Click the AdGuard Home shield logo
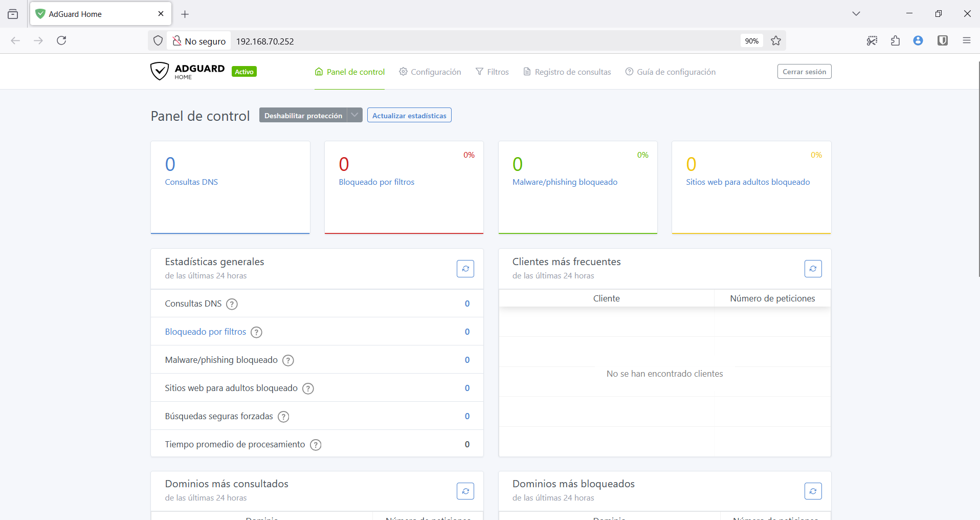The height and width of the screenshot is (520, 980). (160, 72)
